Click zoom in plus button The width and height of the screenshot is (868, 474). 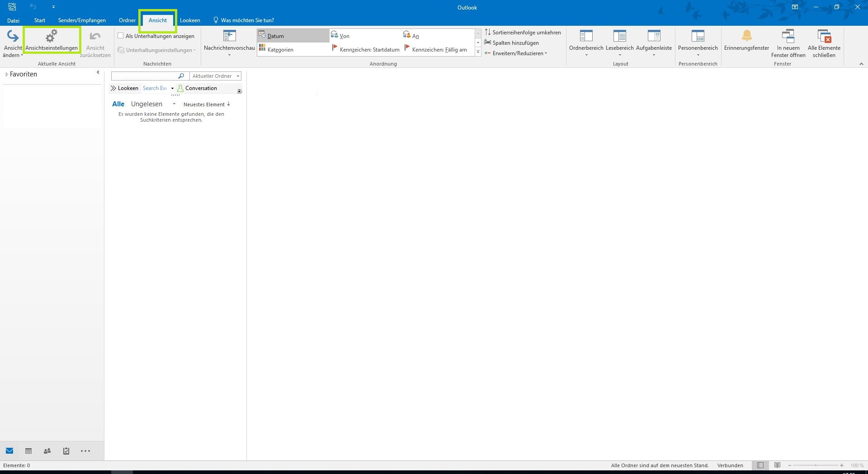(x=842, y=465)
